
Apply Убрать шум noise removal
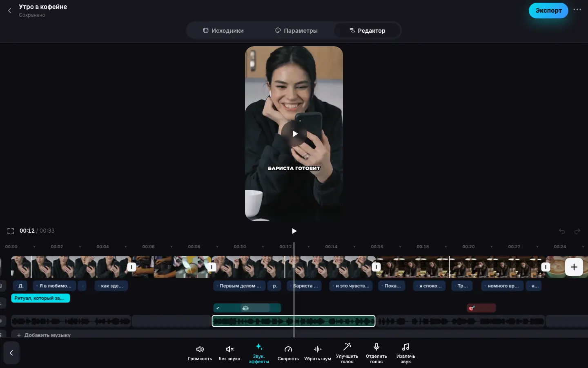pos(318,353)
